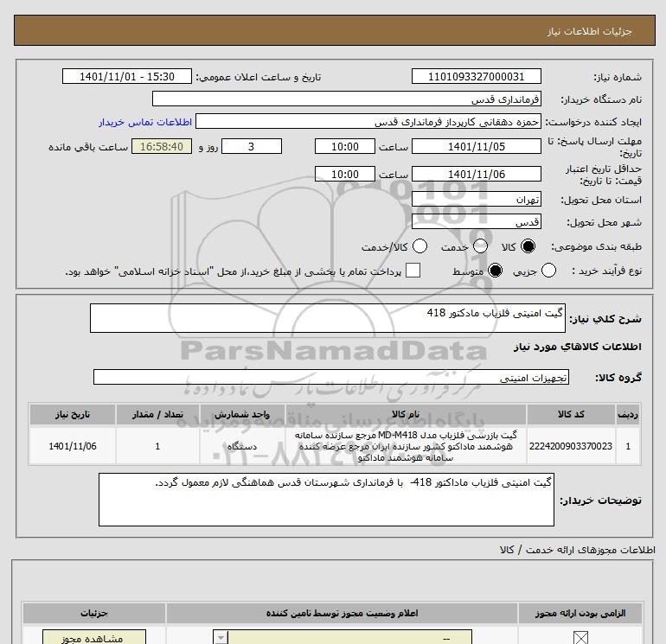Click the جزئیات اطلاعات نیاز header title
The image size is (666, 644).
pos(590,31)
